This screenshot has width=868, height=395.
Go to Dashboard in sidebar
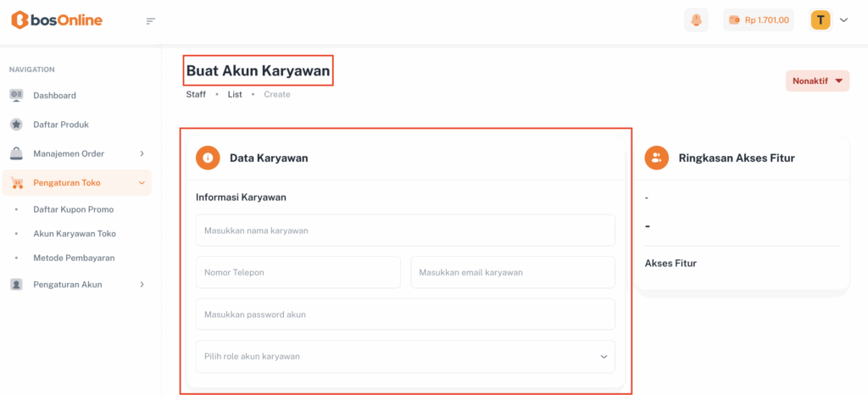(54, 96)
